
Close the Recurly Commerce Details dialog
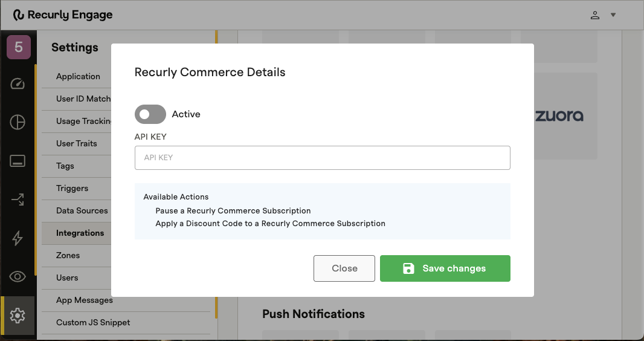coord(344,268)
